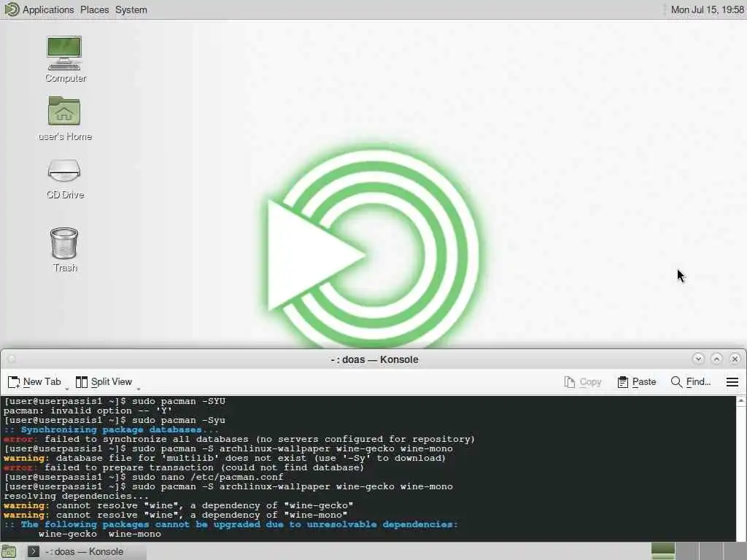Click the Konsole terminal icon in the taskbar
747x560 pixels.
click(33, 551)
